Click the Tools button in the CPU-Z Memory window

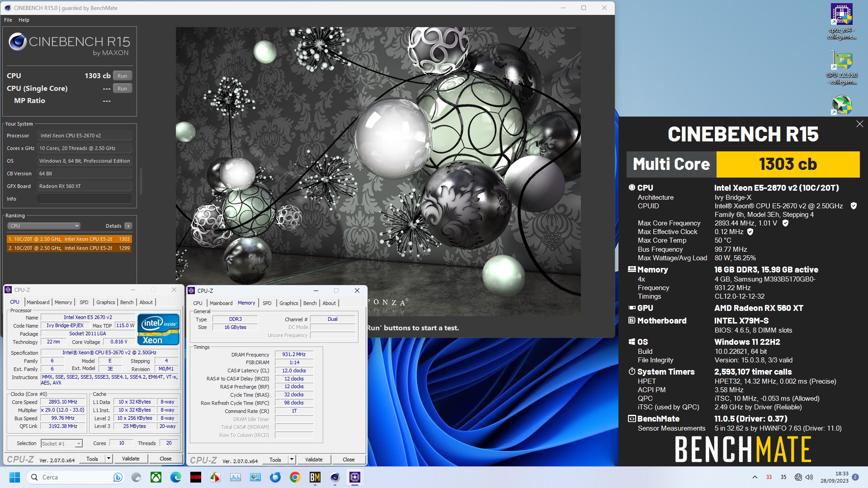tap(275, 460)
